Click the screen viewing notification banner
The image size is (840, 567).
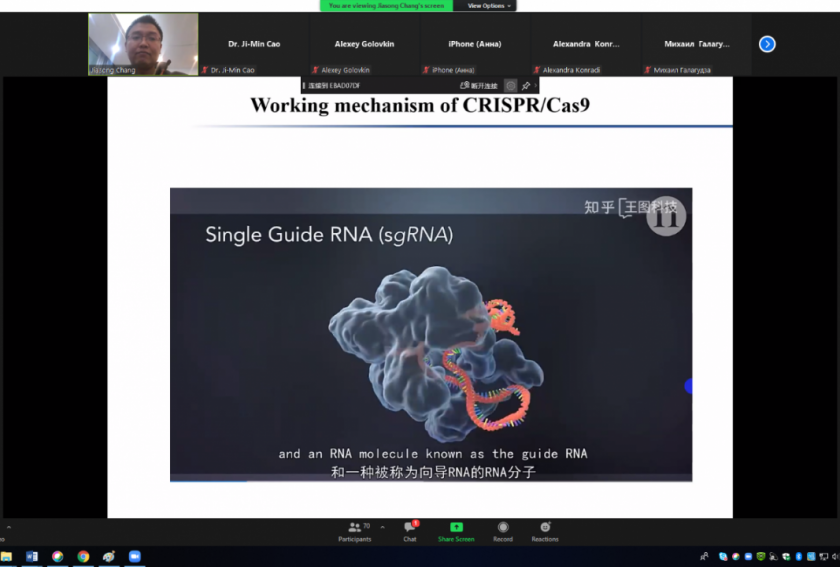point(385,6)
